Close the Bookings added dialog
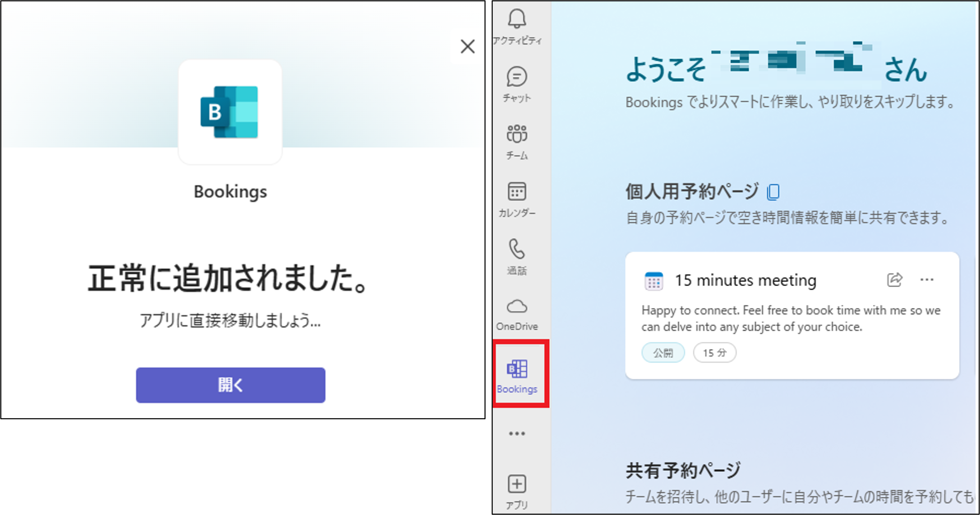 point(468,47)
